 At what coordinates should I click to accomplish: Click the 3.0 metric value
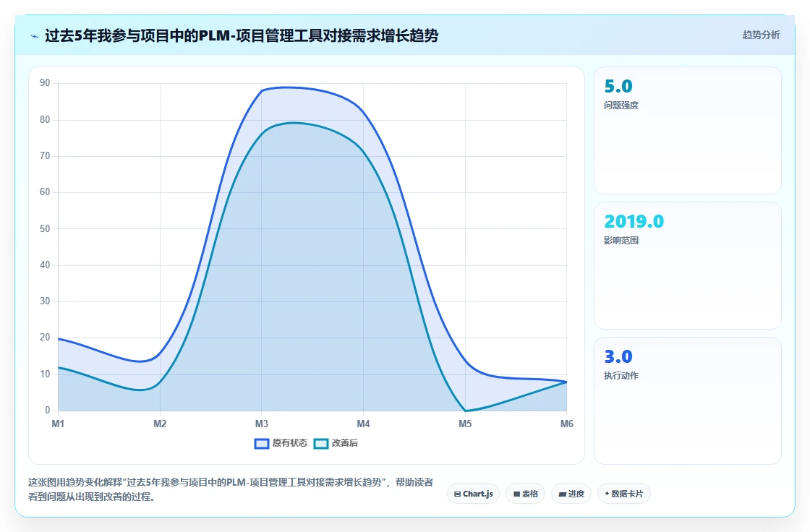coord(618,357)
